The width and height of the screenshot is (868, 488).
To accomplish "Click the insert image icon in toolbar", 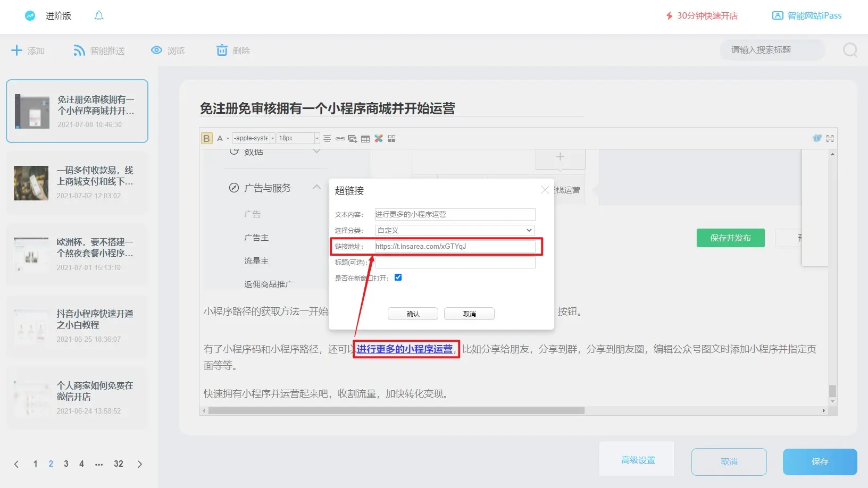I will (352, 139).
